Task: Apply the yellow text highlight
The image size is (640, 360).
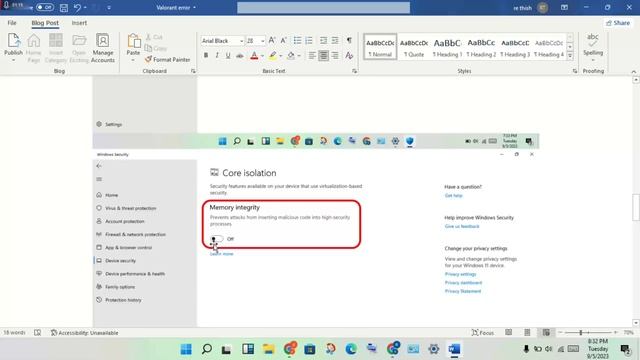Action: pos(273,56)
